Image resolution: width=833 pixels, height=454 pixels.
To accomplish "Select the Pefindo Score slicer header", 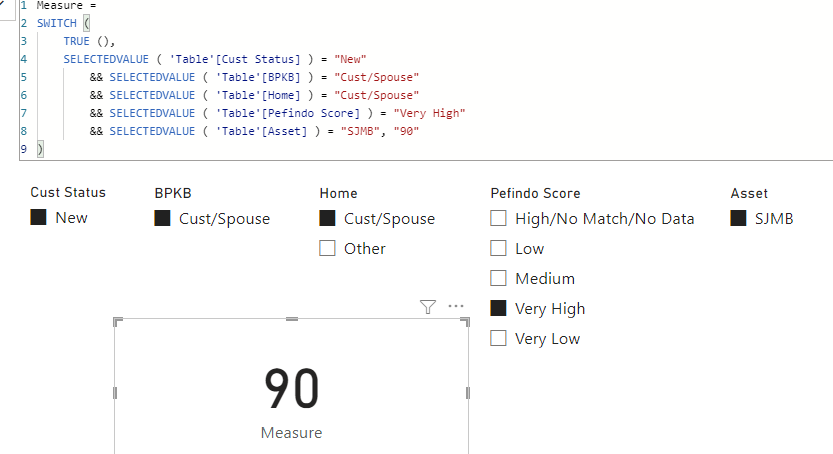I will pyautogui.click(x=535, y=193).
